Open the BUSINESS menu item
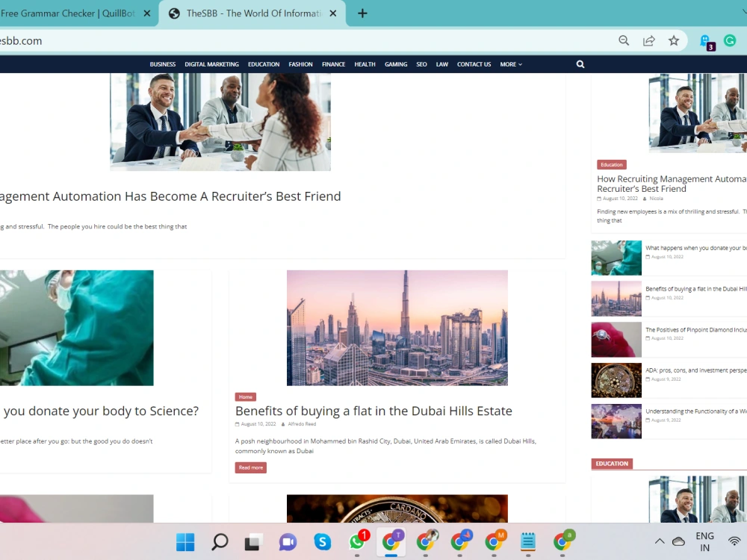The width and height of the screenshot is (747, 560). tap(162, 64)
